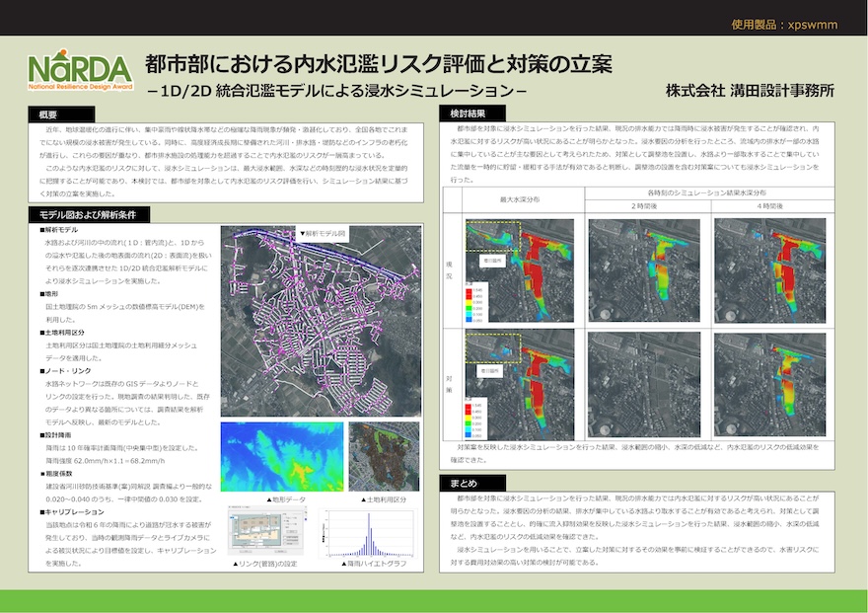868x613 pixels.
Task: Open the large analysis model map image
Action: tap(320, 319)
